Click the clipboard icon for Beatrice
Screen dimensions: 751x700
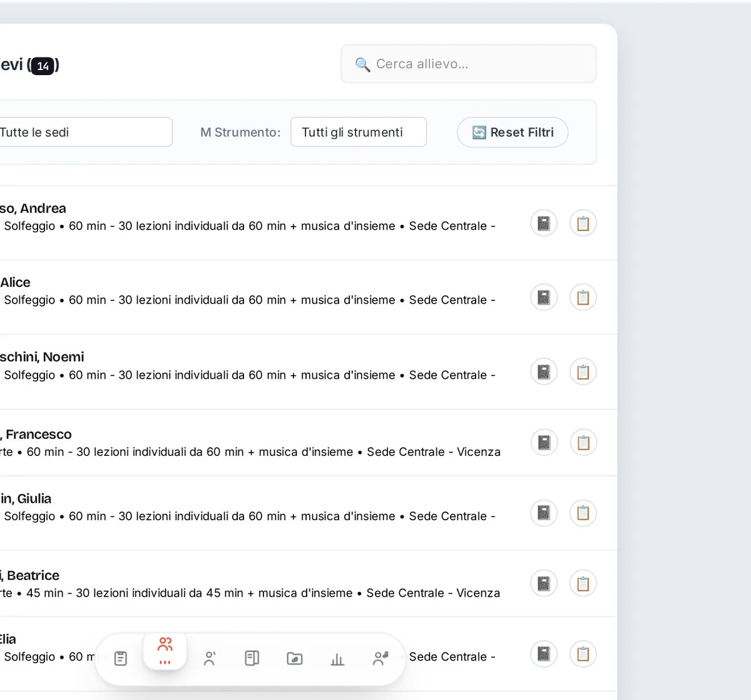point(583,584)
